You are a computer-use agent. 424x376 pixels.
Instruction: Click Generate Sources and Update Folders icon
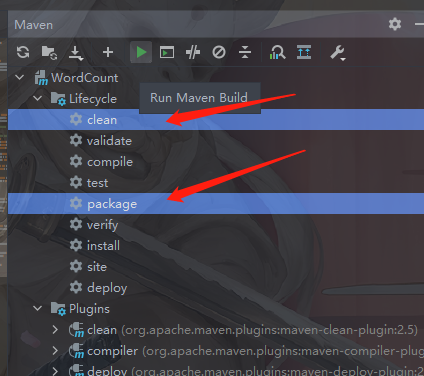pos(49,53)
